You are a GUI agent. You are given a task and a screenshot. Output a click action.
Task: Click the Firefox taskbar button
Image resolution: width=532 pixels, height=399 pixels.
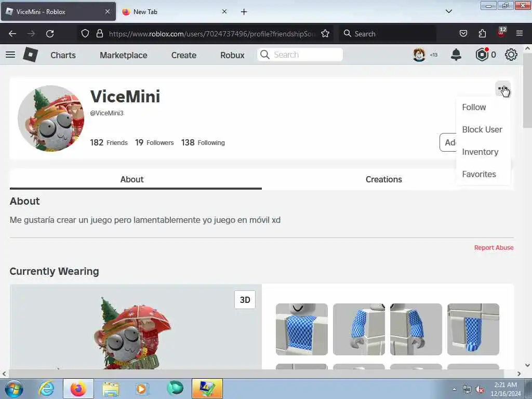click(78, 389)
